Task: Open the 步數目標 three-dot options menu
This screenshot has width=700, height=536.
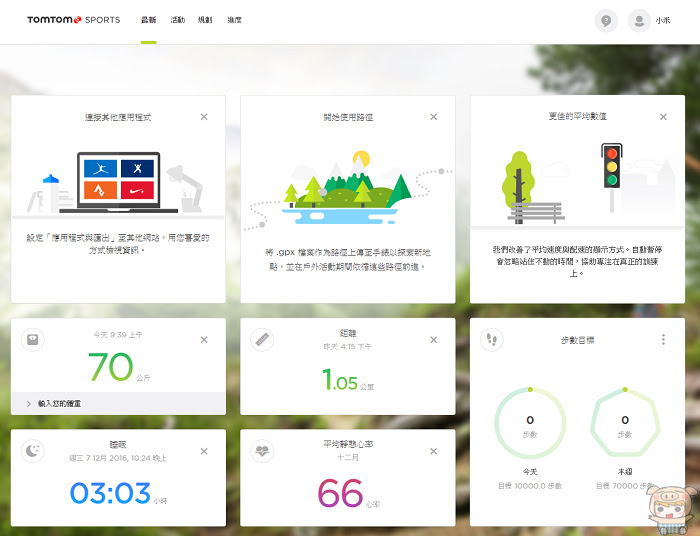Action: (663, 340)
